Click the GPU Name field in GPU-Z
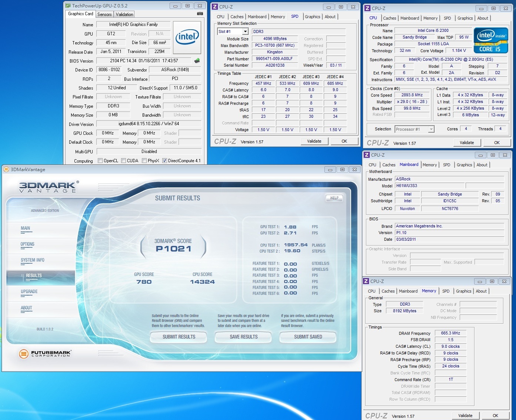This screenshot has width=516, height=420. tap(133, 24)
